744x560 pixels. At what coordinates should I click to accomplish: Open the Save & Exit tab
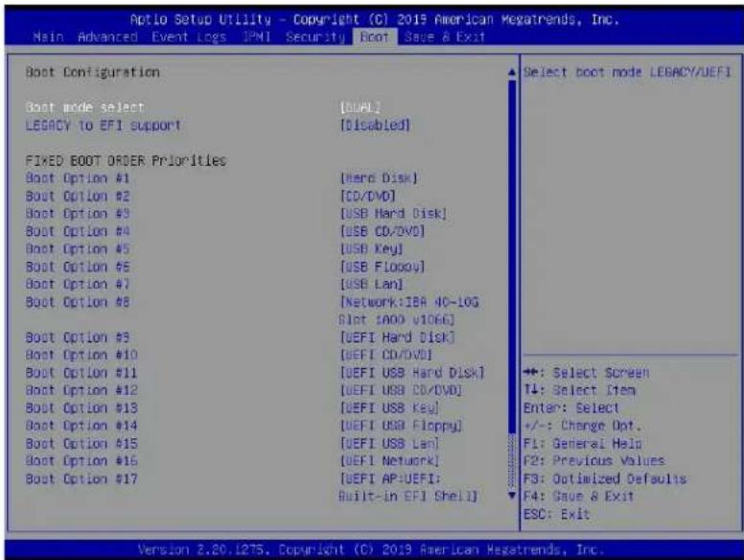point(445,37)
